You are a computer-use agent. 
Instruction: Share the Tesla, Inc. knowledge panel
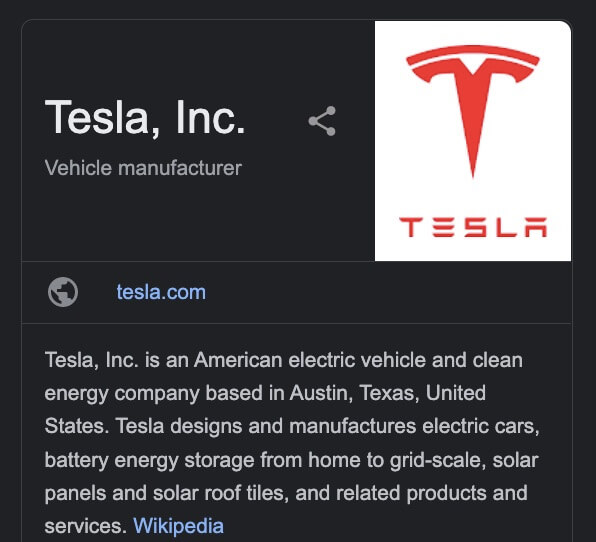click(322, 121)
